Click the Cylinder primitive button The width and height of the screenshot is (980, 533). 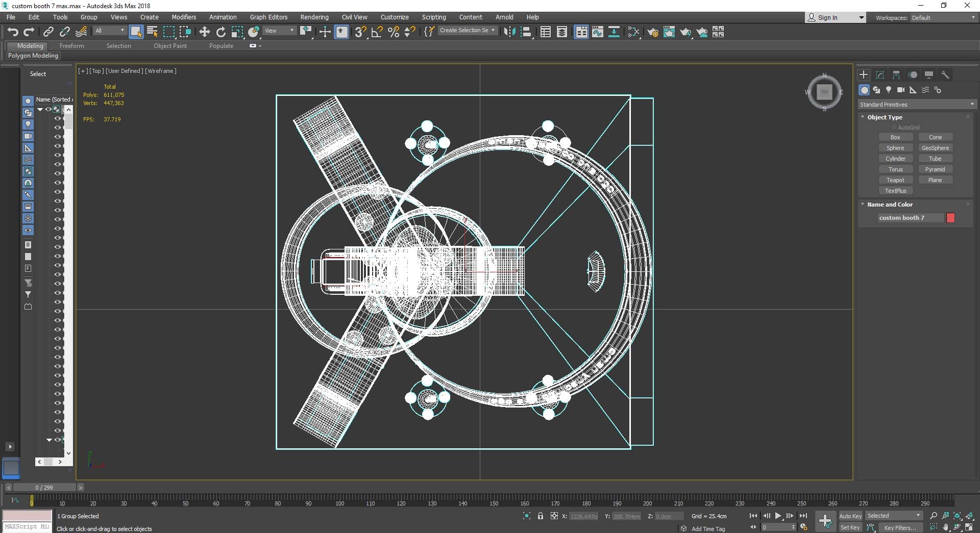pos(895,159)
